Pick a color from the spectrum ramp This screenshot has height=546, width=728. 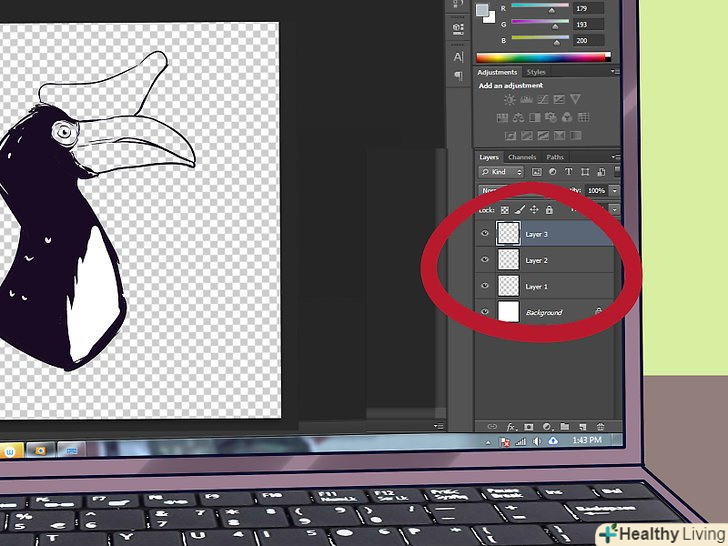(x=543, y=58)
